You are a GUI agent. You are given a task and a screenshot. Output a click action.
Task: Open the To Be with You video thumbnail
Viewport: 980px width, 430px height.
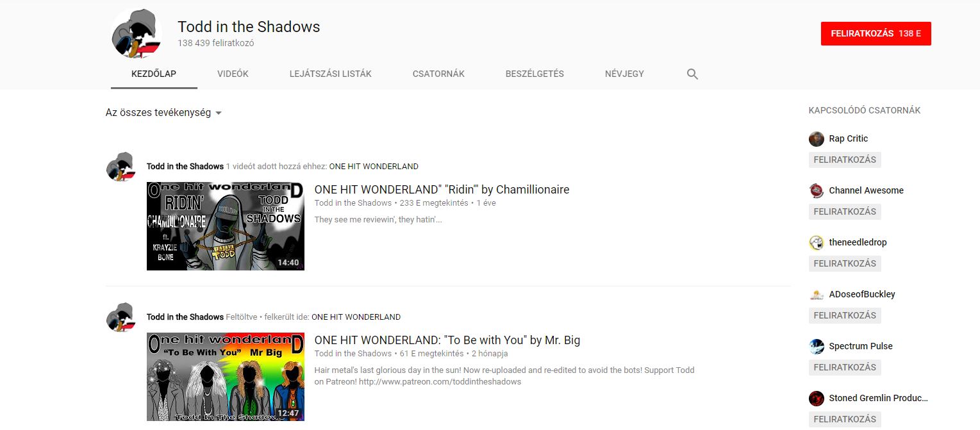[x=226, y=377]
